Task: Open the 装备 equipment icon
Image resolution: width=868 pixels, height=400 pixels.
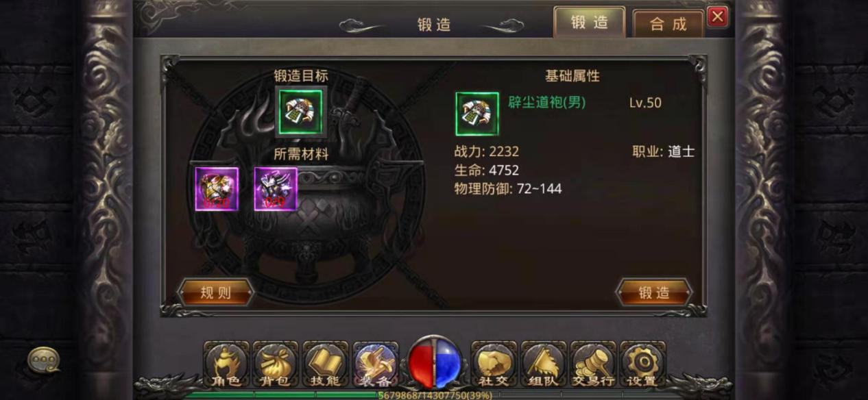Action: [x=376, y=364]
